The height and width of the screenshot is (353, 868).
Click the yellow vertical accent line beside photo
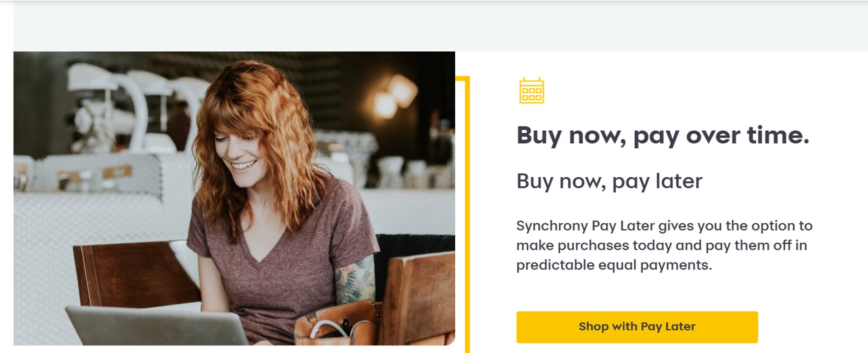pos(467,215)
